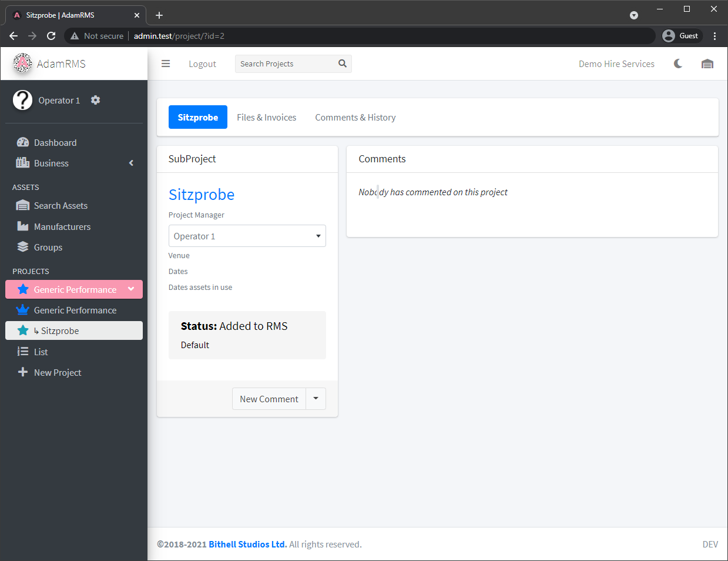Click the New Comment button
This screenshot has height=561, width=728.
click(x=269, y=399)
